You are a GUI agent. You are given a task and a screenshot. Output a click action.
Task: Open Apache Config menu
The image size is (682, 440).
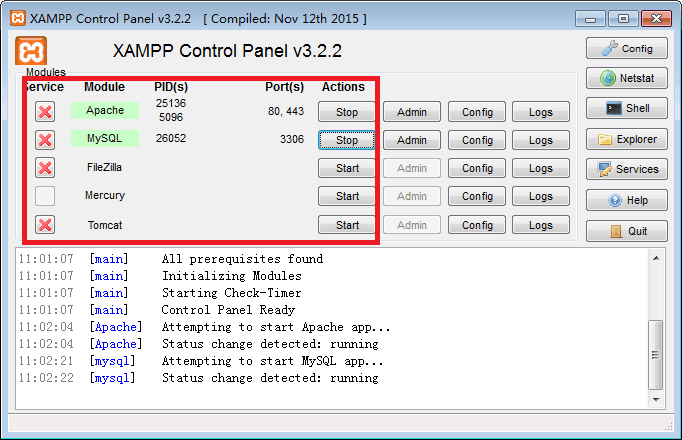(477, 112)
